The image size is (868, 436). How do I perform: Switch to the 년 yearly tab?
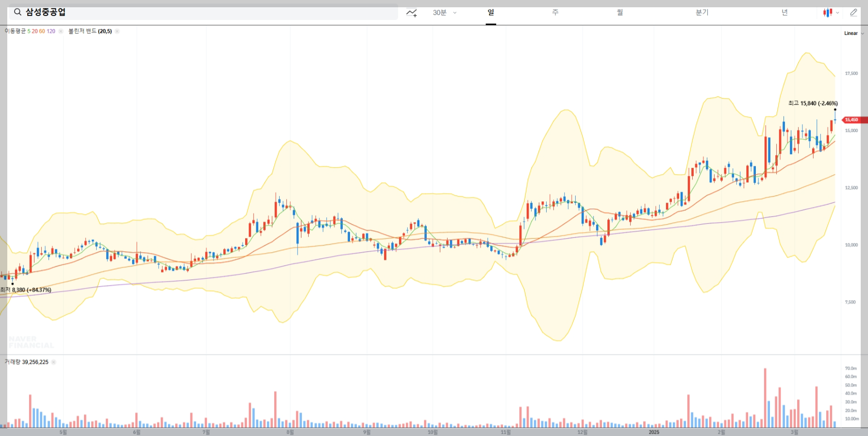785,13
